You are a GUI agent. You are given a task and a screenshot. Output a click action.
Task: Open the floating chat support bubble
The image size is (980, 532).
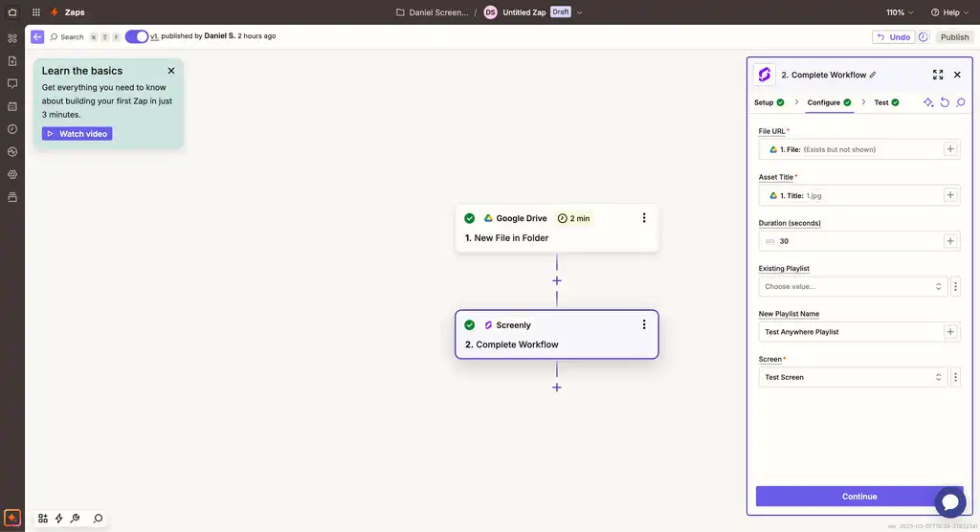tap(950, 502)
